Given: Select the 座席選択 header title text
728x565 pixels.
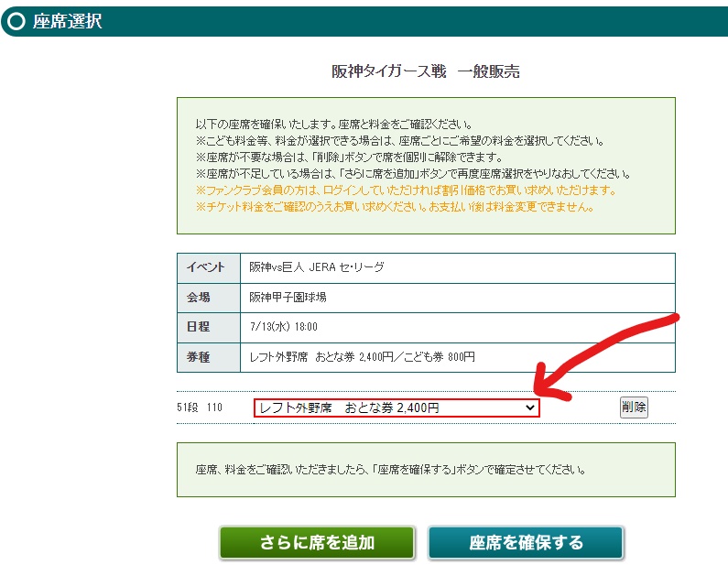Looking at the screenshot, I should 68,21.
